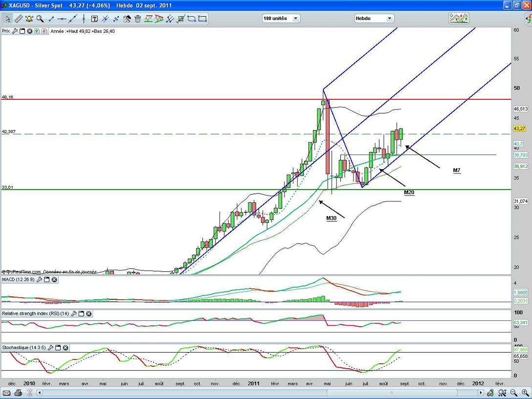Select the vertical line drawing tool
532x399 pixels.
coord(83,19)
